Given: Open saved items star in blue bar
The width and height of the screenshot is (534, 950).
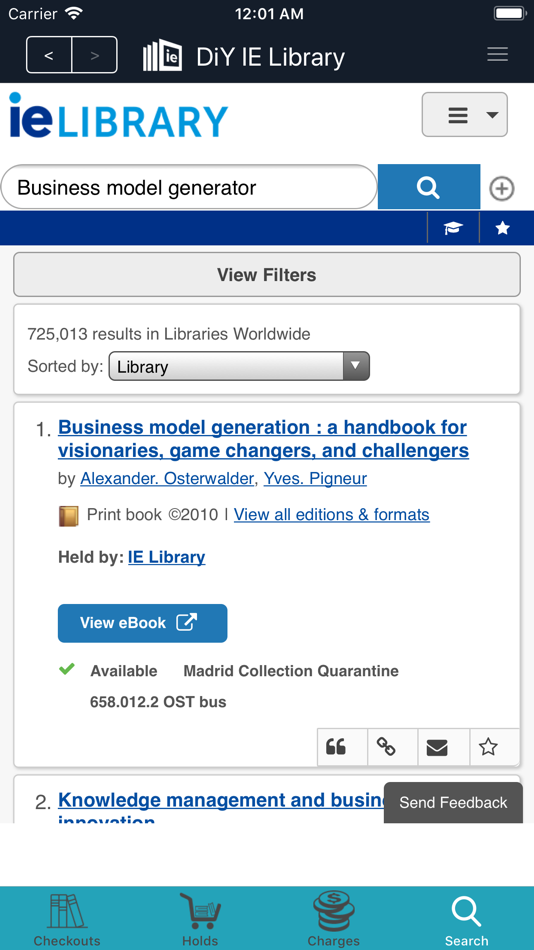Looking at the screenshot, I should click(502, 228).
